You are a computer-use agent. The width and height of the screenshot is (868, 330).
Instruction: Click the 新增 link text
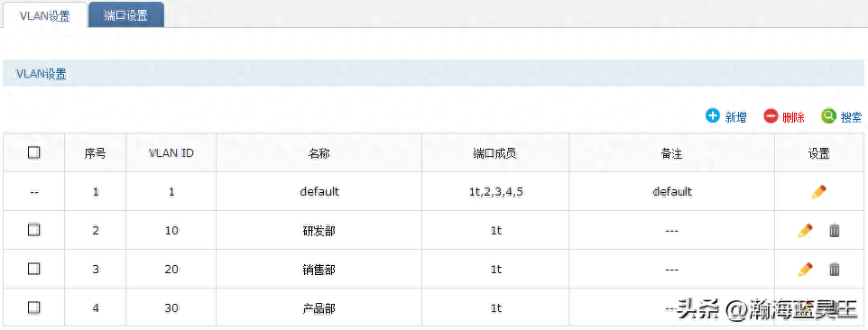735,117
